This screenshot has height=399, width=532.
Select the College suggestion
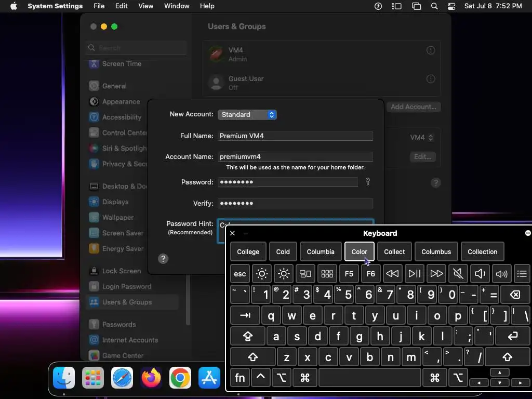coord(248,252)
